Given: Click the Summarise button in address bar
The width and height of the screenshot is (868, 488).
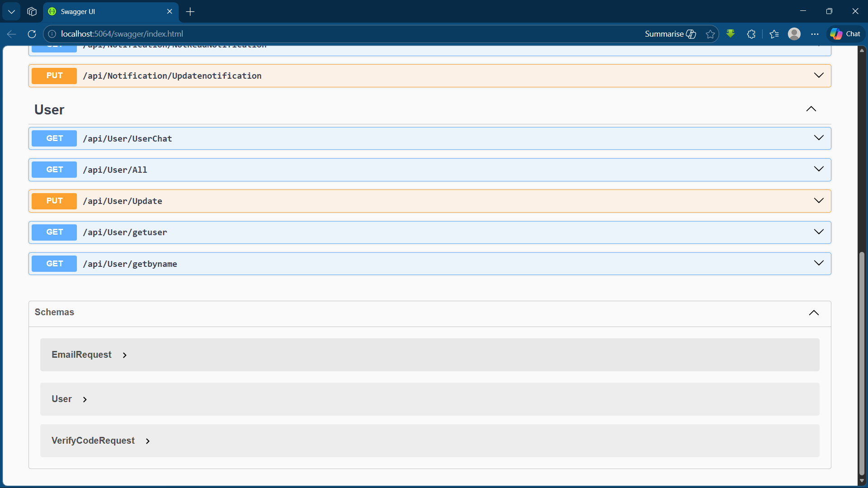Looking at the screenshot, I should (x=670, y=34).
